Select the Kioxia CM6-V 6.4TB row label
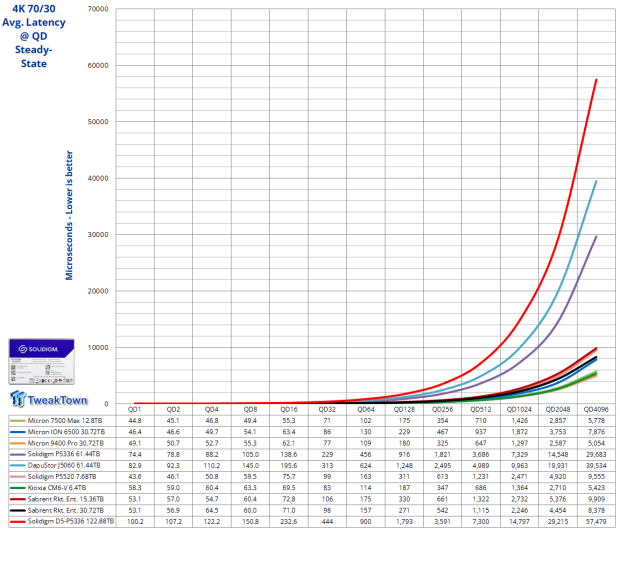This screenshot has height=568, width=620. point(57,488)
